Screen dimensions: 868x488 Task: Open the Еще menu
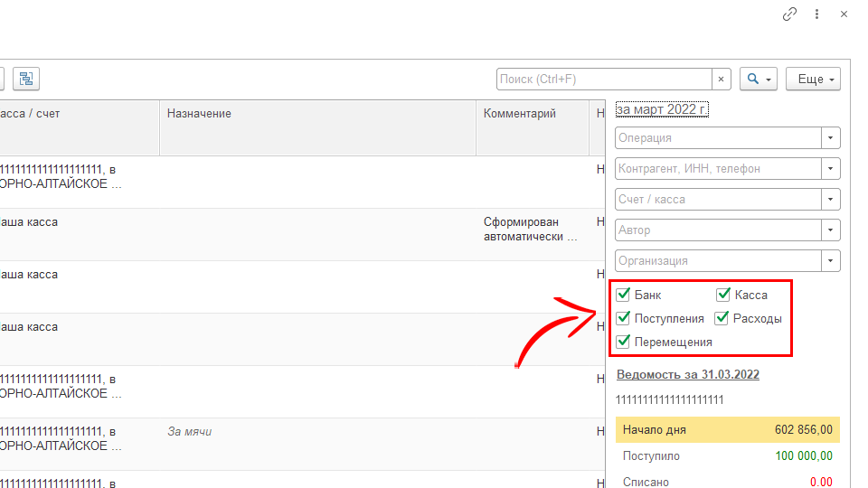pyautogui.click(x=813, y=80)
